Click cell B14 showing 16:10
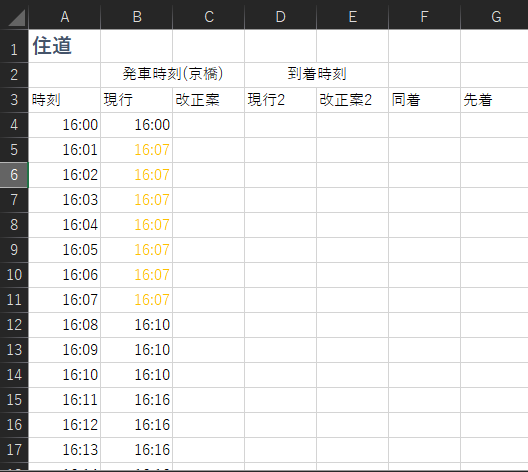The image size is (528, 472). (137, 375)
